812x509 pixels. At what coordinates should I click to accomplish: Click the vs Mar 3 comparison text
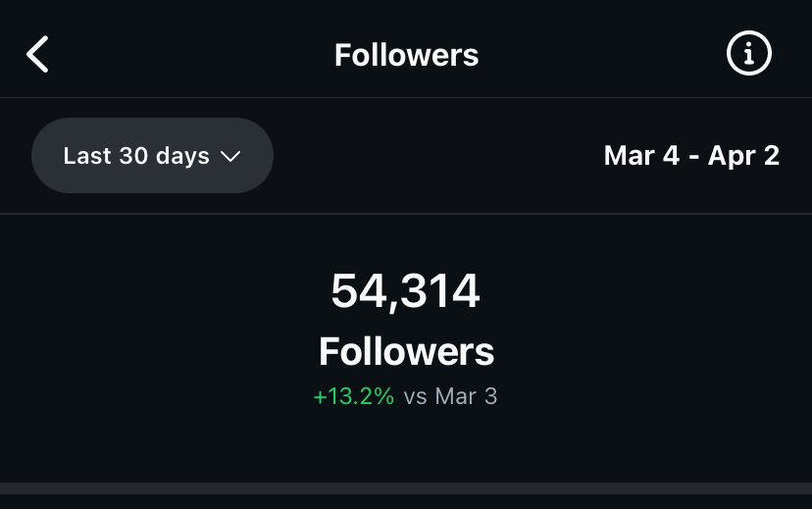click(450, 397)
